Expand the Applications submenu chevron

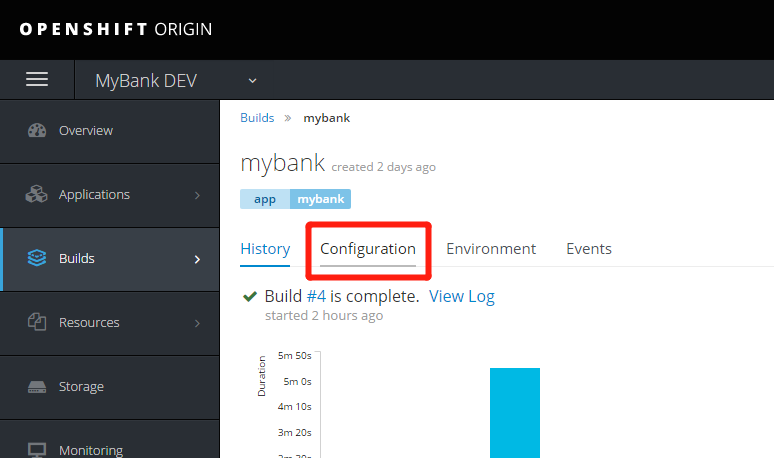197,195
